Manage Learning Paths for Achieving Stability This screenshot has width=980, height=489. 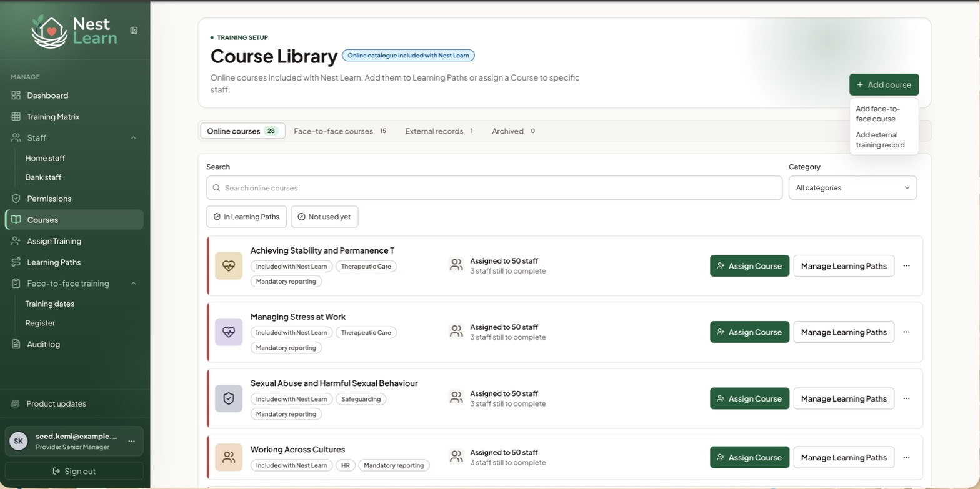[x=844, y=265]
